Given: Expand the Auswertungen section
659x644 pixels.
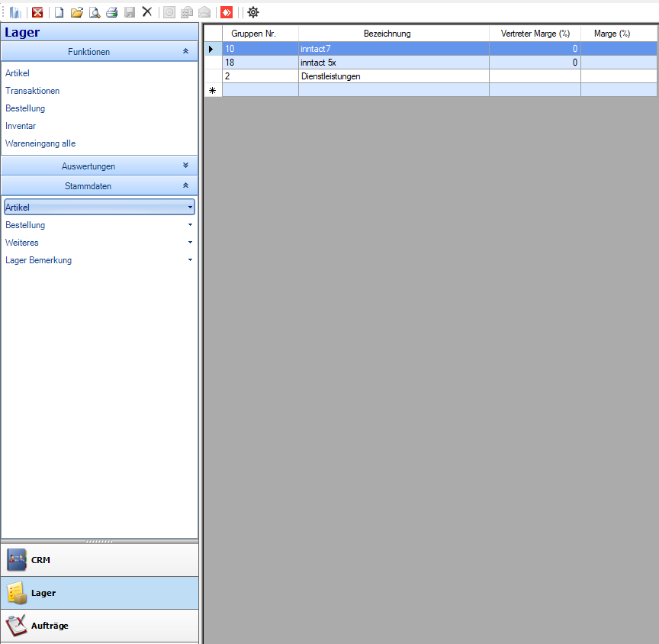Looking at the screenshot, I should pyautogui.click(x=185, y=166).
